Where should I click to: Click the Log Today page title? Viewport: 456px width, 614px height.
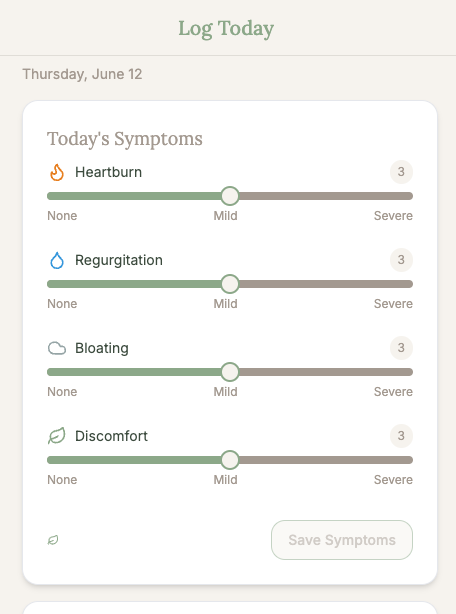tap(226, 29)
